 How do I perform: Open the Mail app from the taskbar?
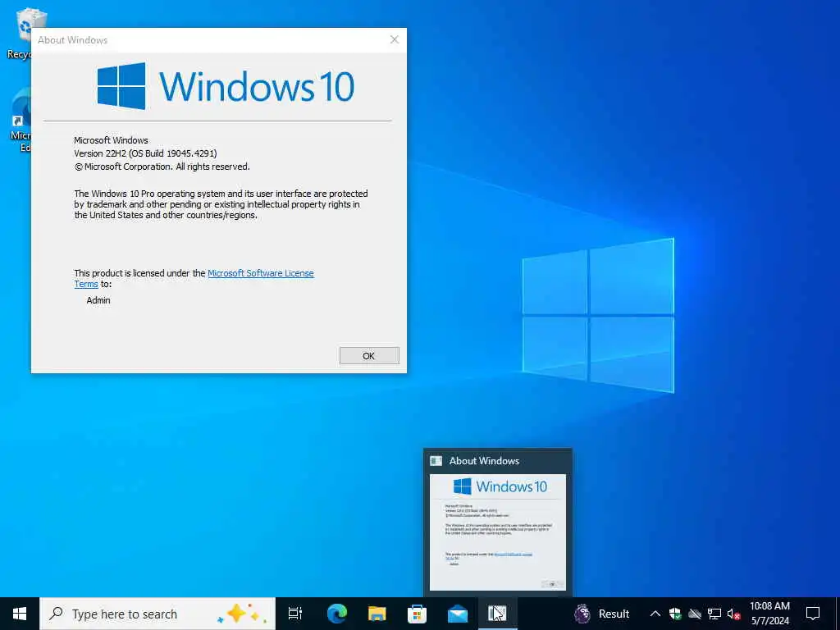458,614
